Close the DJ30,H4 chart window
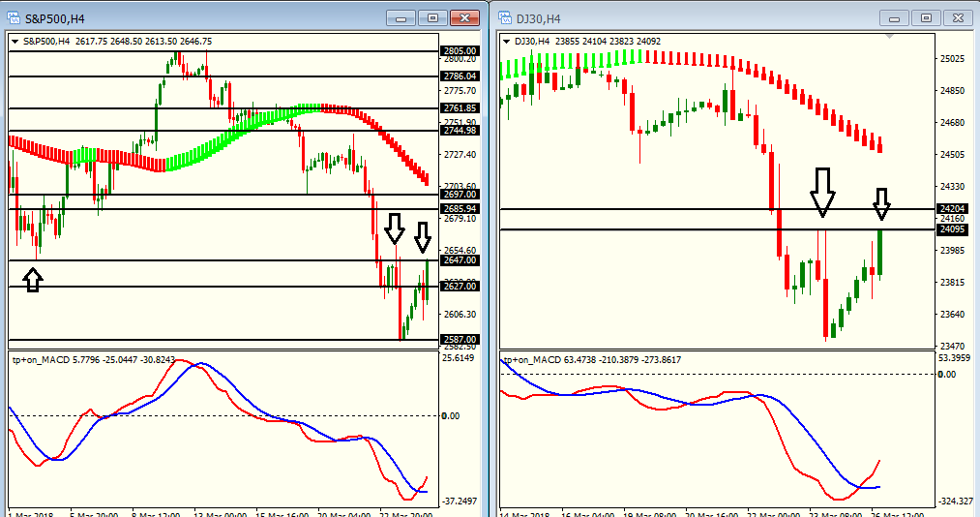Screen dimensions: 980x517 tap(958, 18)
